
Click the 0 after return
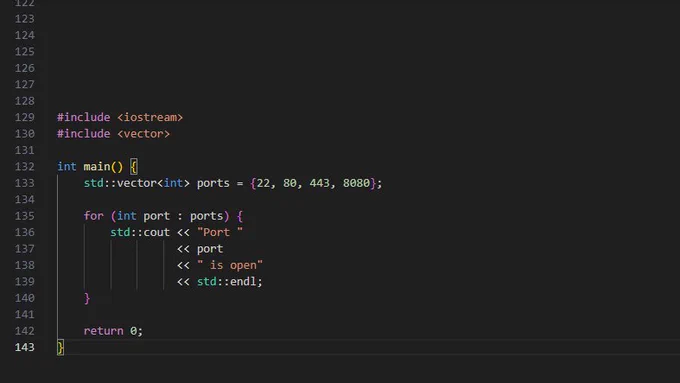(x=134, y=331)
